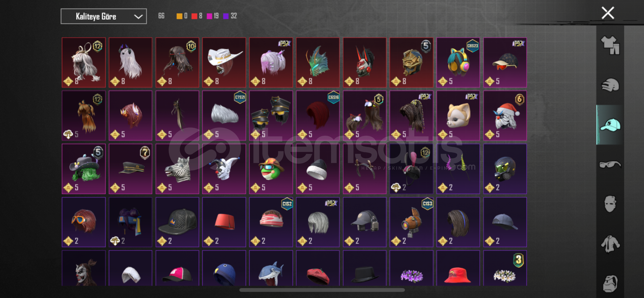Choose the Santa hat with beard item
The height and width of the screenshot is (298, 644).
[505, 116]
